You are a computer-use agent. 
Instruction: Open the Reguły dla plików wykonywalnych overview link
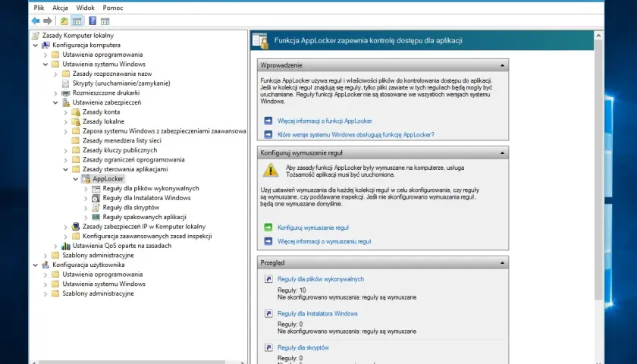(321, 279)
